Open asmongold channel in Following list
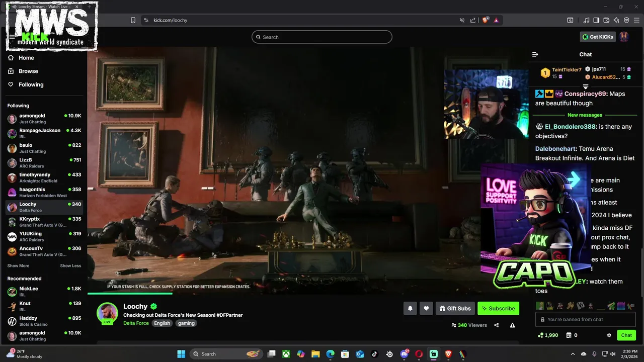Screen dimensions: 644x362 point(44,119)
